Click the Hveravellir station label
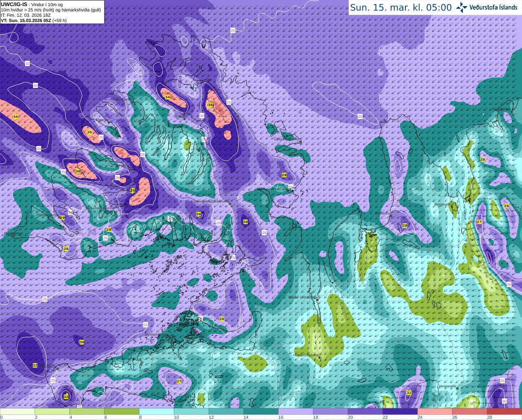The image size is (522, 420). (x=447, y=386)
